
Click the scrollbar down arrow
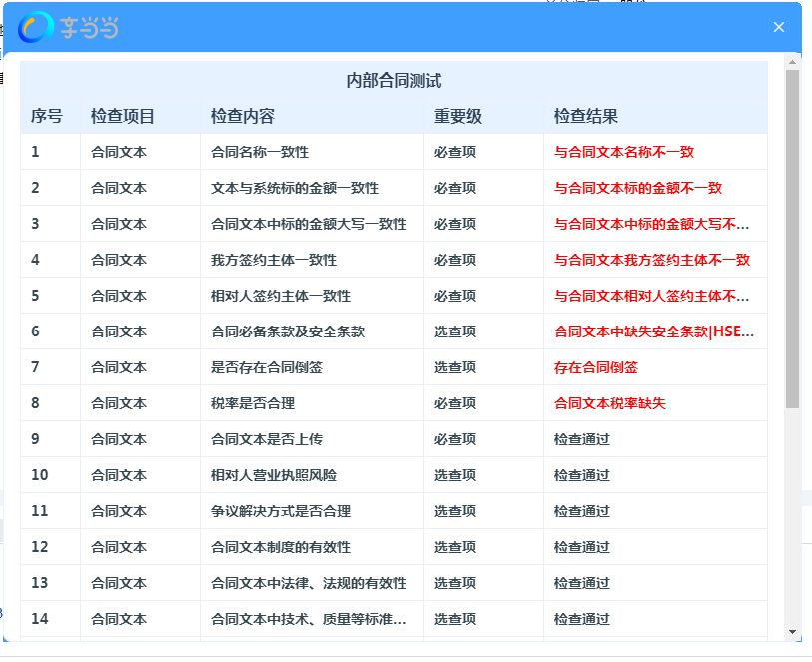click(792, 631)
